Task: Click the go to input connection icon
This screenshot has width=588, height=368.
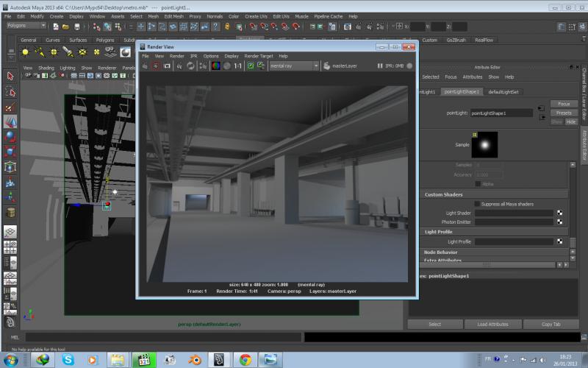Action: (541, 108)
